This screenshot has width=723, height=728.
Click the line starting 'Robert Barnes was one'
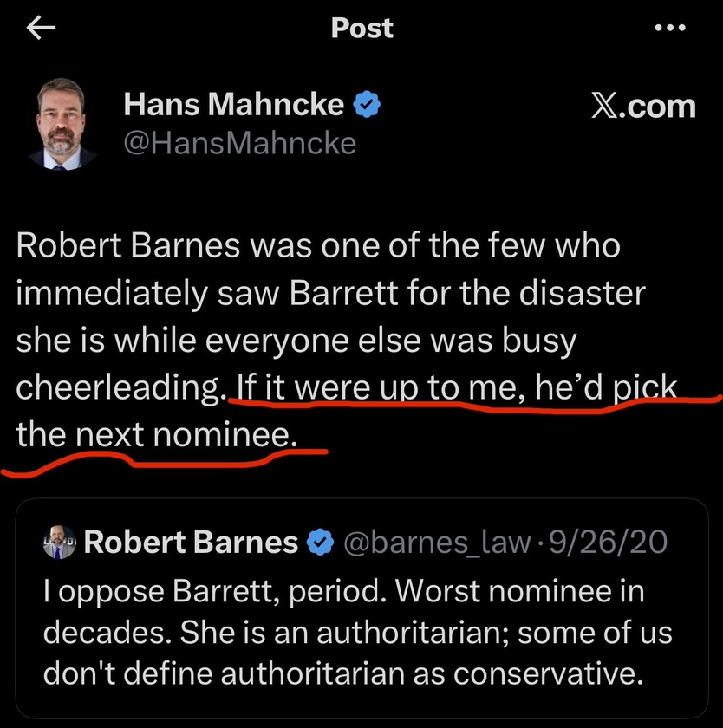pyautogui.click(x=318, y=245)
